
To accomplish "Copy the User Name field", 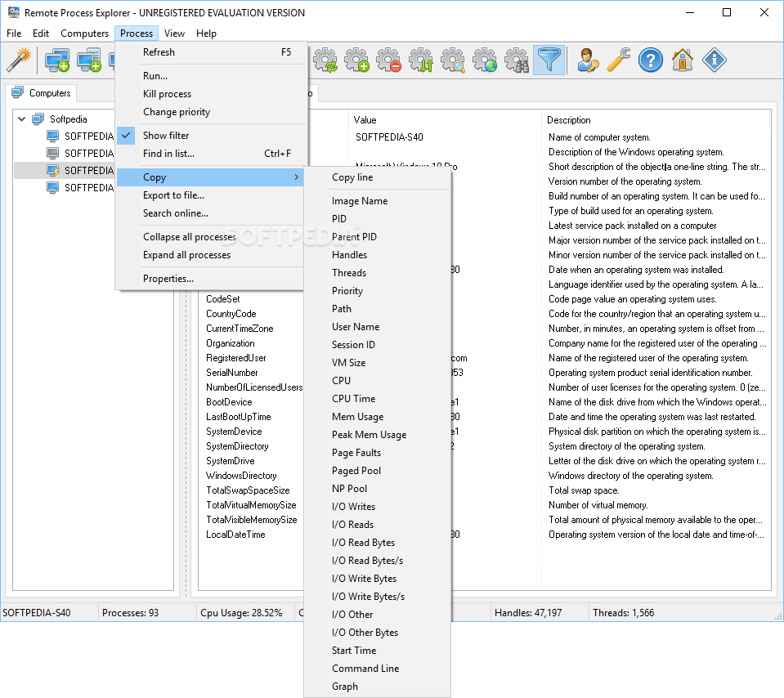I will (x=378, y=327).
